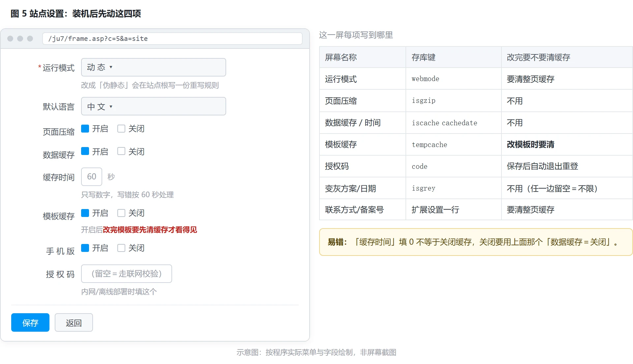
Task: Select 关闭 for 模板缓存
Action: click(121, 213)
